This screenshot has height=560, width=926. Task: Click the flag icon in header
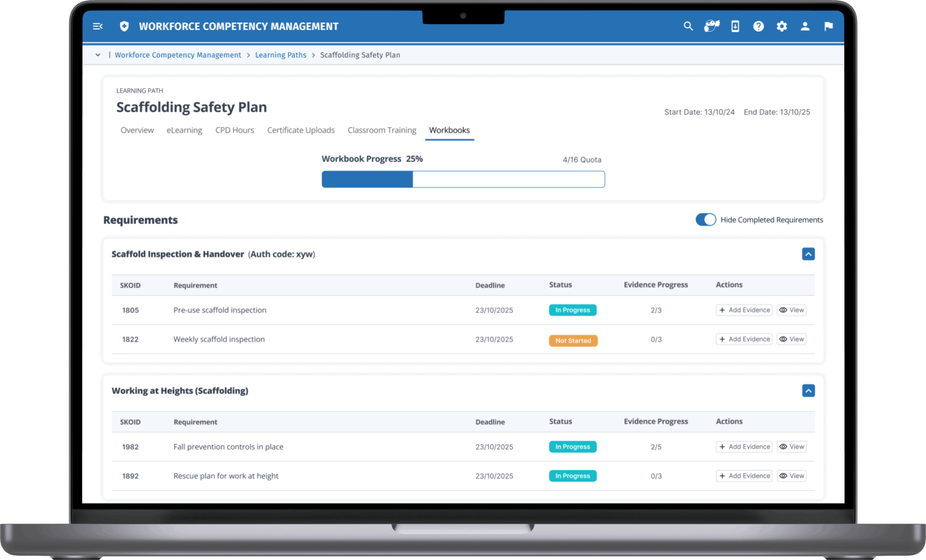[828, 26]
